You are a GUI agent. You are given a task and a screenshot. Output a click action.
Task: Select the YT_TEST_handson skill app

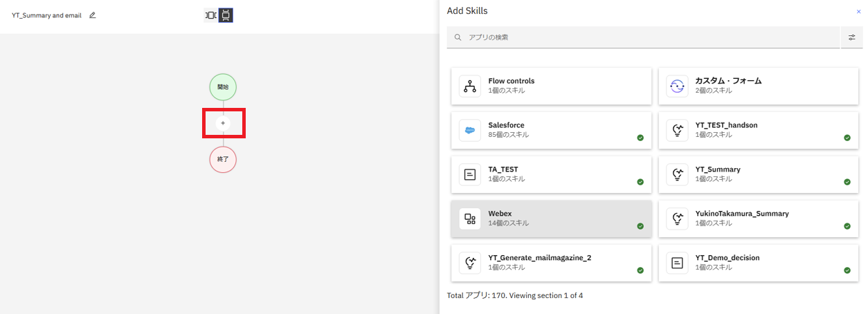click(x=758, y=130)
